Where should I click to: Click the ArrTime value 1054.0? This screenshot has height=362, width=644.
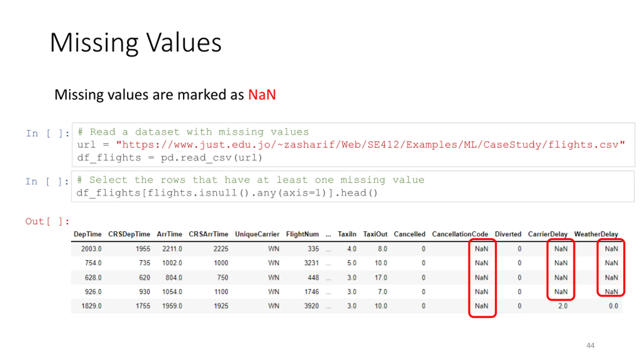click(x=172, y=292)
